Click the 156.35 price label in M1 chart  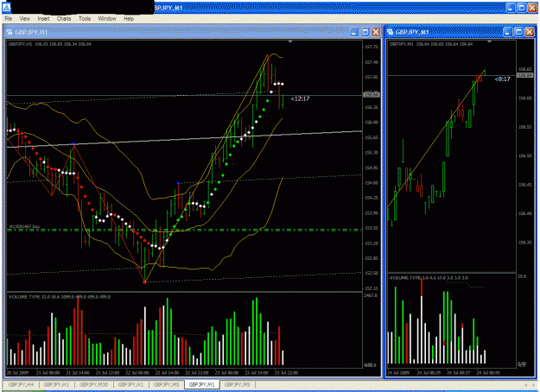[524, 243]
